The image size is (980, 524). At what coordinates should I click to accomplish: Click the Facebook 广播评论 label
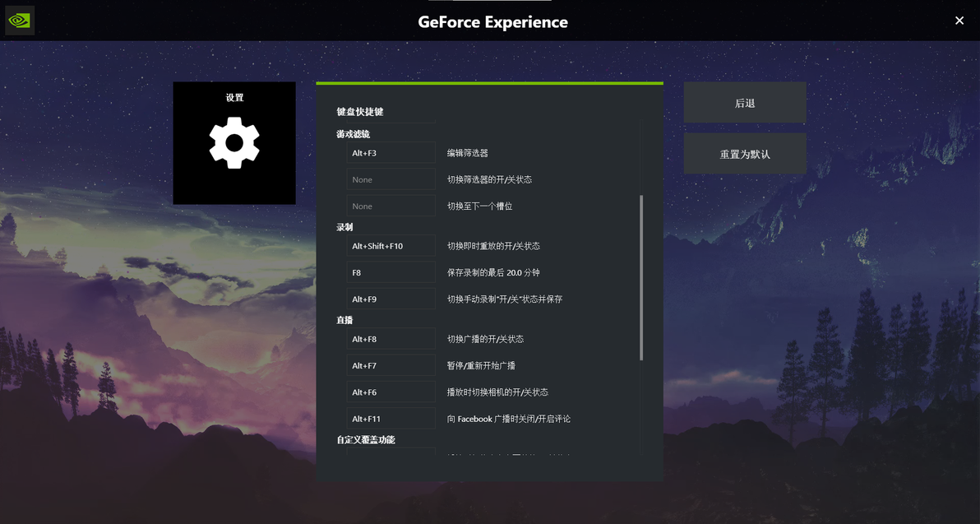509,419
